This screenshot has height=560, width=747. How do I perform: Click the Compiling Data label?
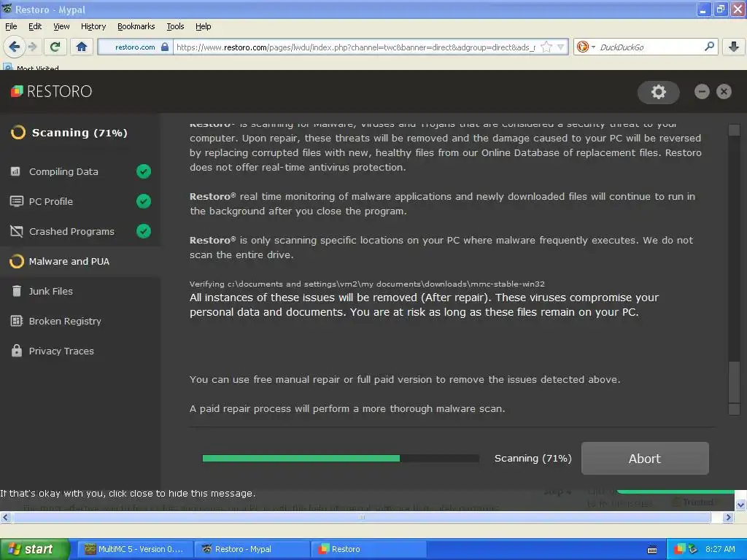pos(64,171)
